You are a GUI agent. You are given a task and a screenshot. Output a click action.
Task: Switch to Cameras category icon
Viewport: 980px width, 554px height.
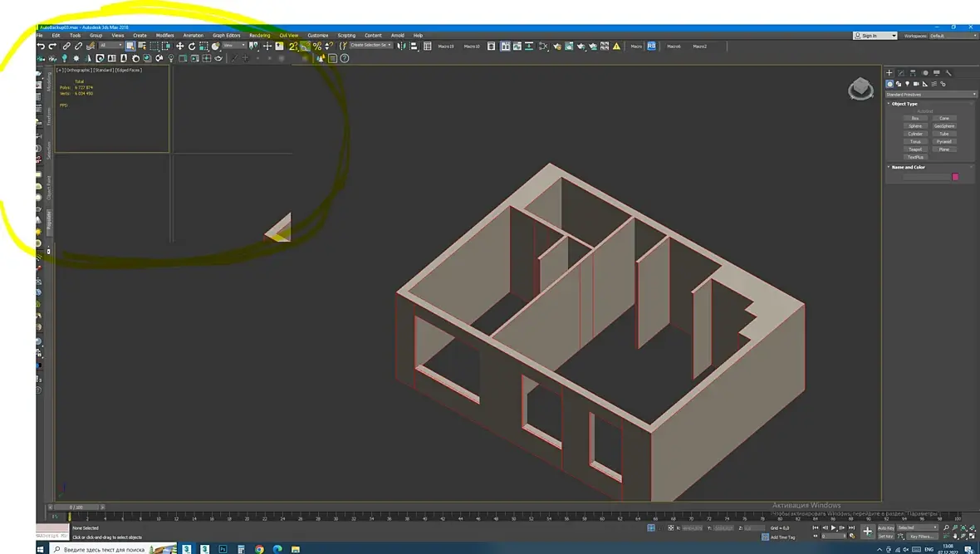pos(916,84)
